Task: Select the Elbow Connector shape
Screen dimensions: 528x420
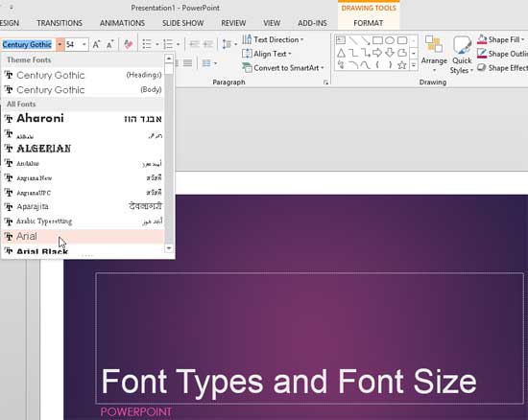Action: pos(353,53)
